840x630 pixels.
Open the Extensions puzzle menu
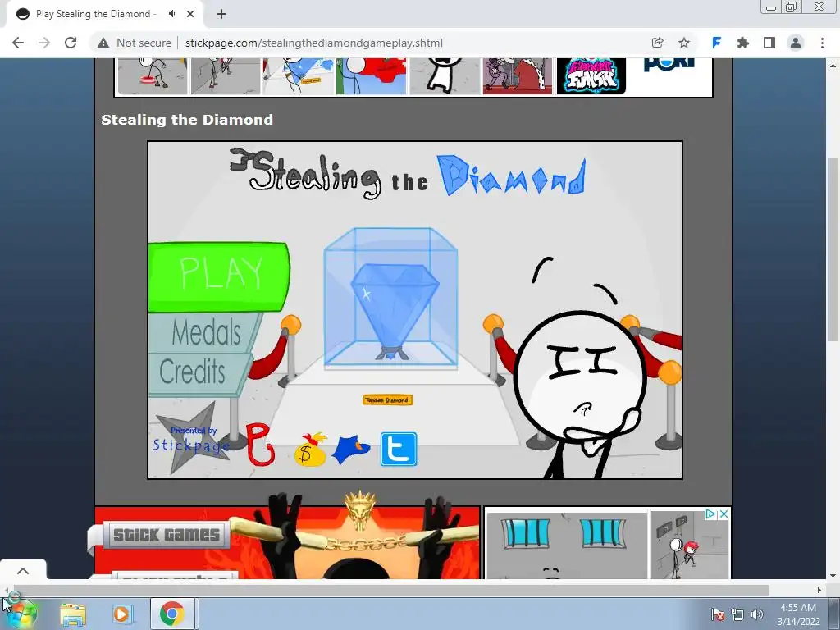pyautogui.click(x=742, y=43)
